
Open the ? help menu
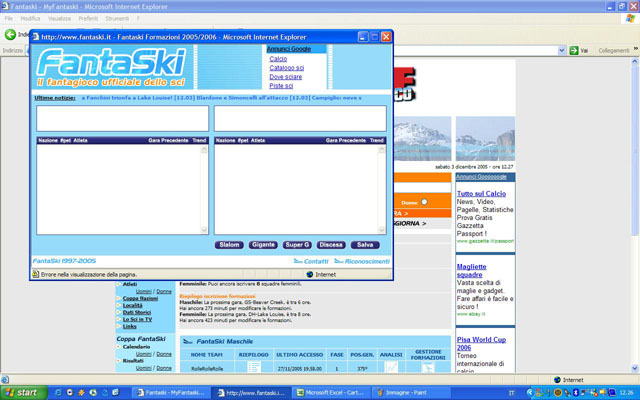138,18
